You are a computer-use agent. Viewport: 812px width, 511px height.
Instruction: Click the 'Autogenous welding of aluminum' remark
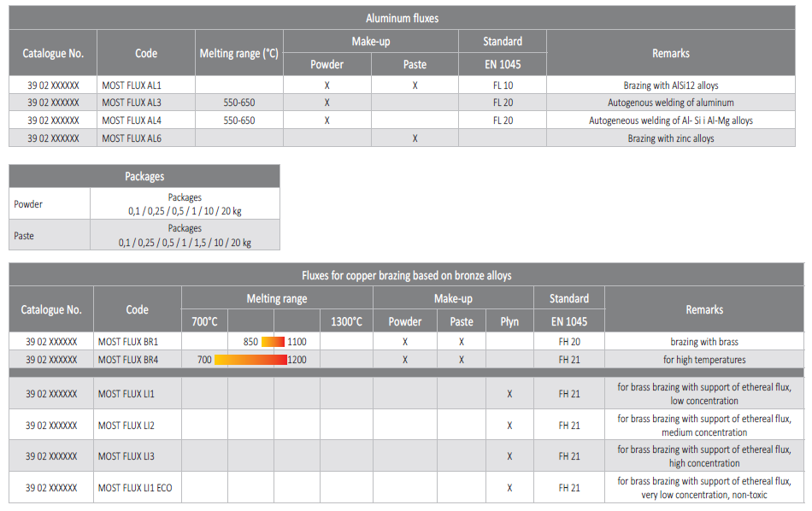670,103
